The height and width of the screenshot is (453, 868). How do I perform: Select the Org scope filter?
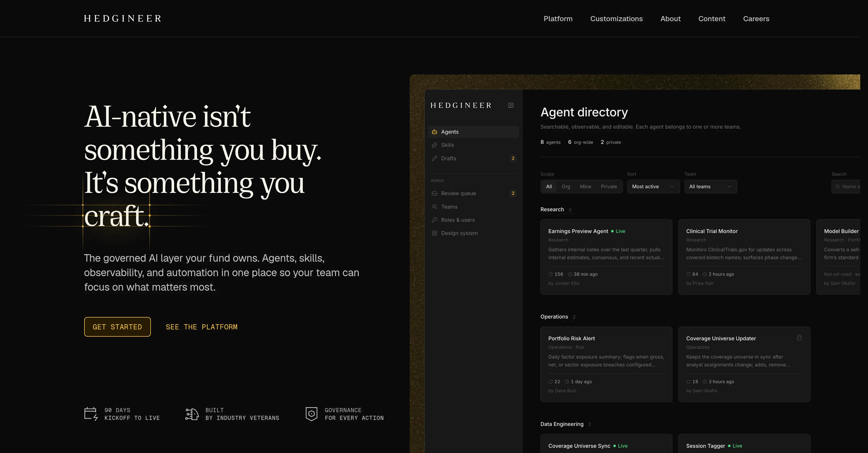point(566,186)
